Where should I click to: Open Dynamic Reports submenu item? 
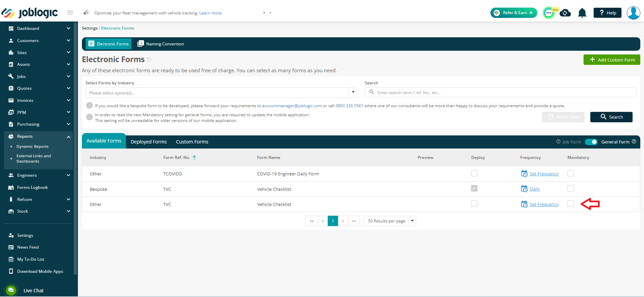pos(32,146)
